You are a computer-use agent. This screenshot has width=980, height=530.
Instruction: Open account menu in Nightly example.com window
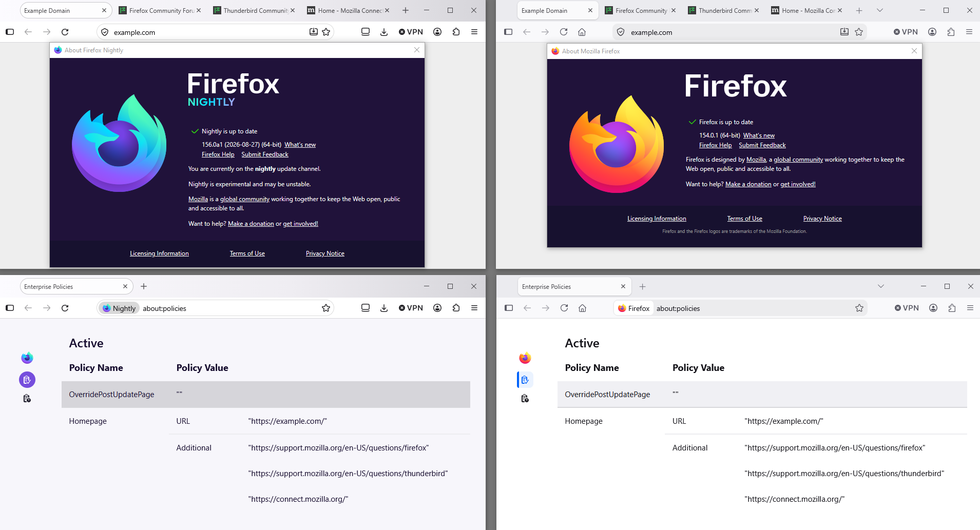[x=437, y=32]
